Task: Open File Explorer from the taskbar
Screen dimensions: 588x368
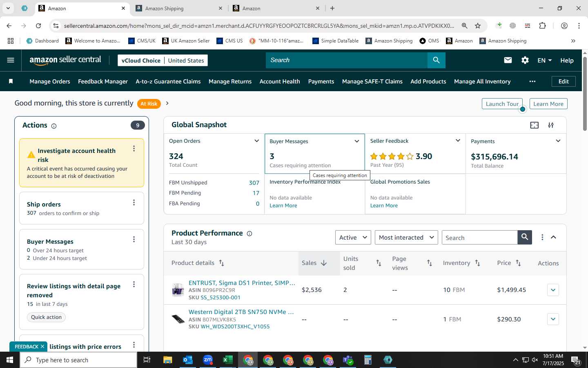Action: pyautogui.click(x=168, y=360)
